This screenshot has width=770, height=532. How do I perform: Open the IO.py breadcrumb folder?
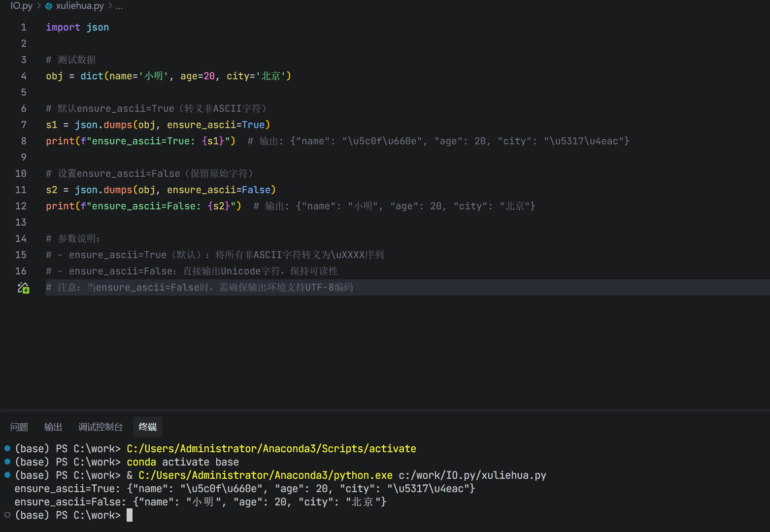(x=21, y=6)
